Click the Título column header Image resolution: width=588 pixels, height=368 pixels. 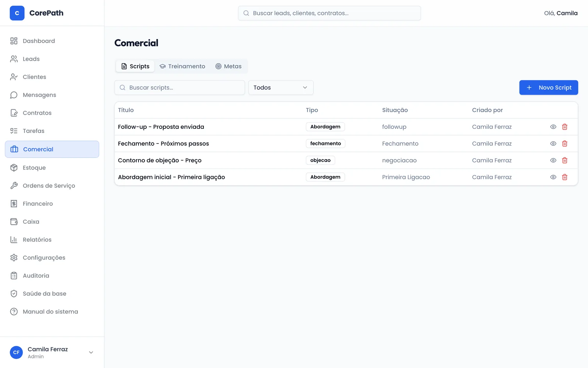(x=126, y=110)
